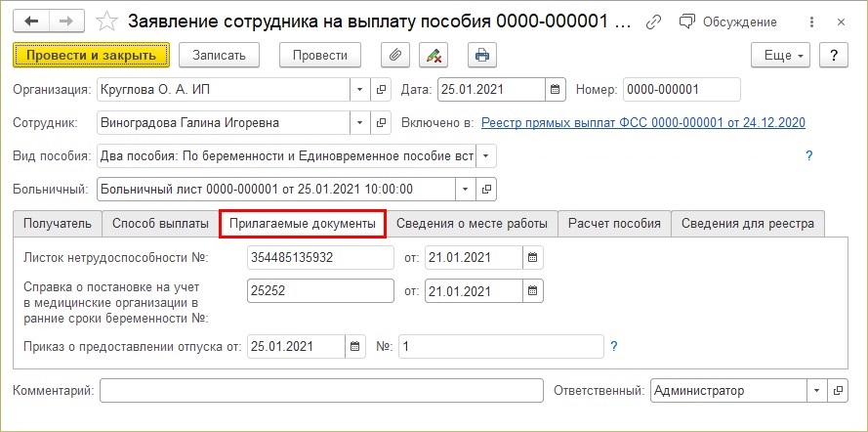Go back with the left arrow button
The width and height of the screenshot is (868, 432).
click(x=31, y=22)
